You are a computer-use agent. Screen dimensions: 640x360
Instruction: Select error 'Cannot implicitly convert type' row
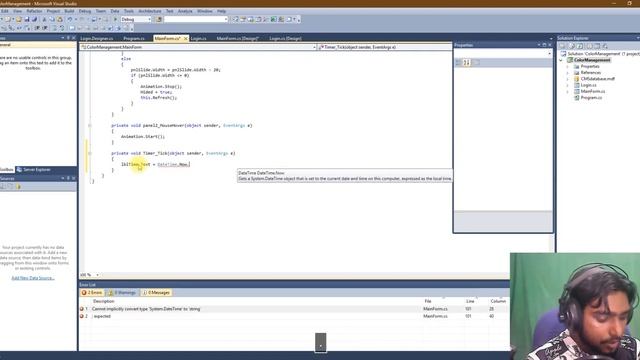294,309
